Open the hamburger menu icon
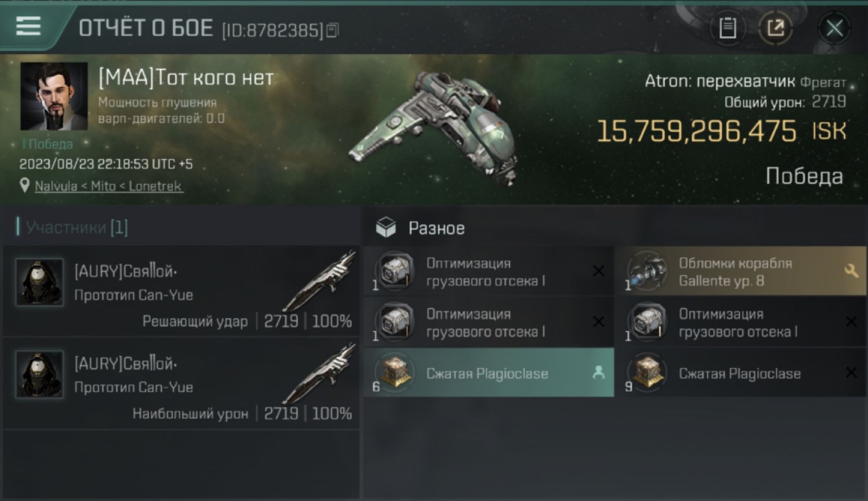Screen dimensions: 868x501 coord(28,26)
